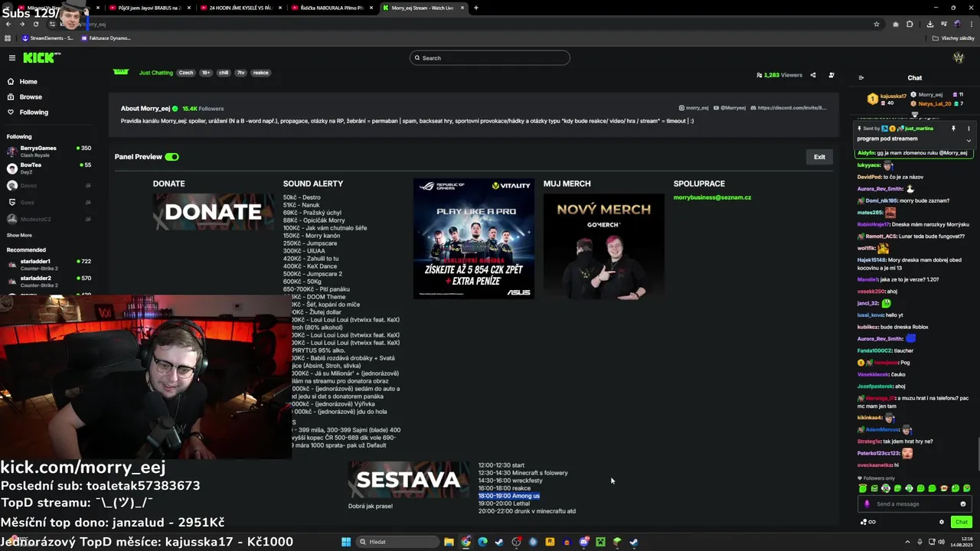Open user avatar menu top right

[958, 57]
